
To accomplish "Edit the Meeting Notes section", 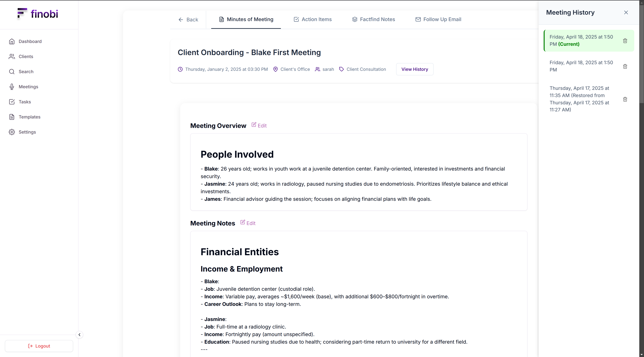I will 248,223.
